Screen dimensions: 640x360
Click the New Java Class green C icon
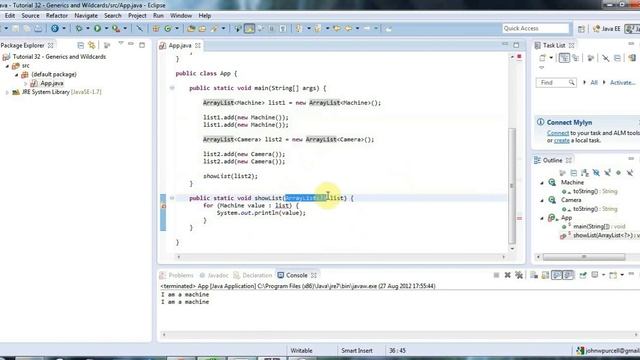pos(168,28)
